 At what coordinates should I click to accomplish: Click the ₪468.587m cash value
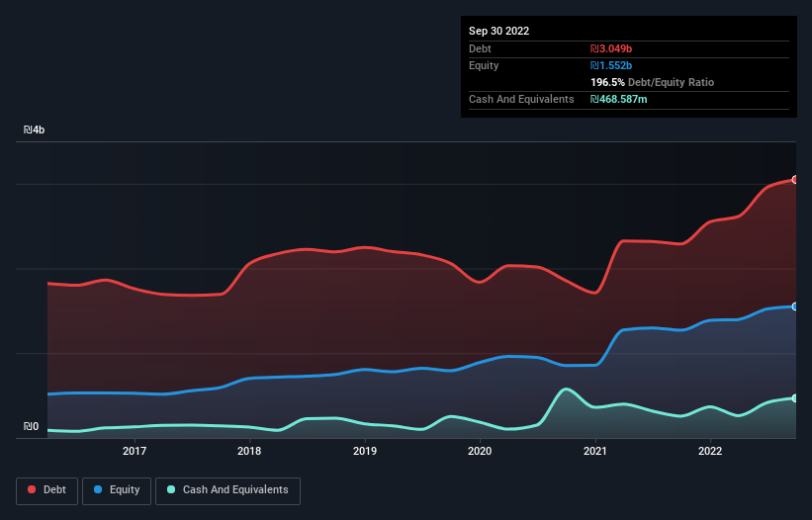pyautogui.click(x=619, y=99)
